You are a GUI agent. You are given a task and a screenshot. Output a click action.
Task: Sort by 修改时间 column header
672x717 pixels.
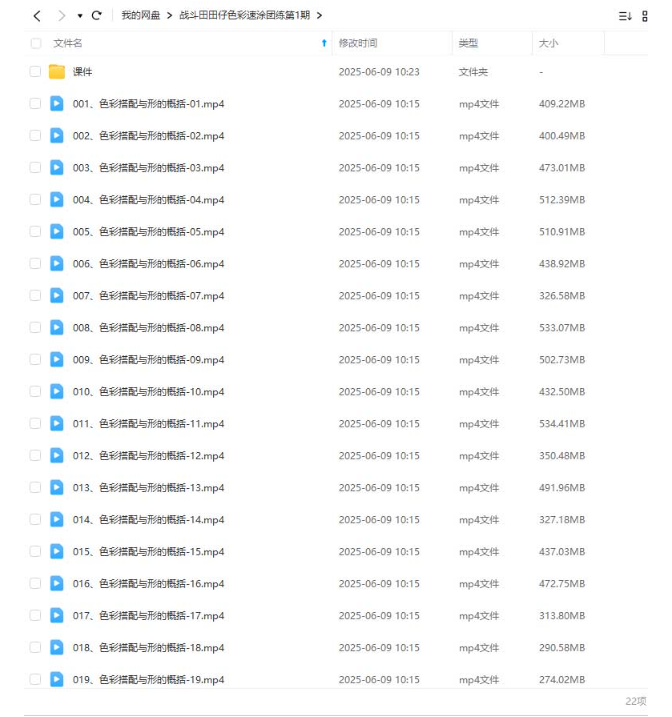coord(357,43)
